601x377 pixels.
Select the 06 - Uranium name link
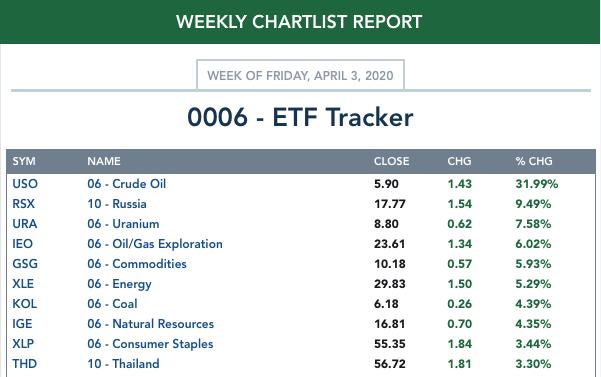pyautogui.click(x=123, y=224)
